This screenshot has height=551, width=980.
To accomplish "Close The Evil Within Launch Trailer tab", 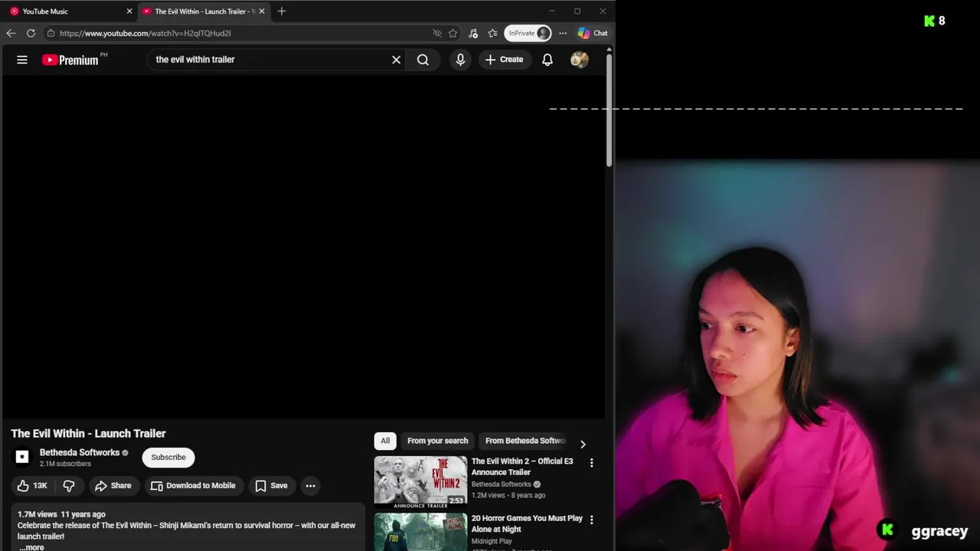I will (262, 11).
